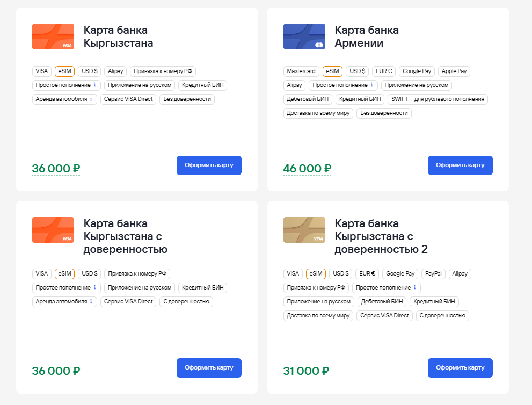Click Простое пополнение info icon in Кыргызстана с доверенностью 2 card
Viewport: 532px width, 405px height.
414,287
